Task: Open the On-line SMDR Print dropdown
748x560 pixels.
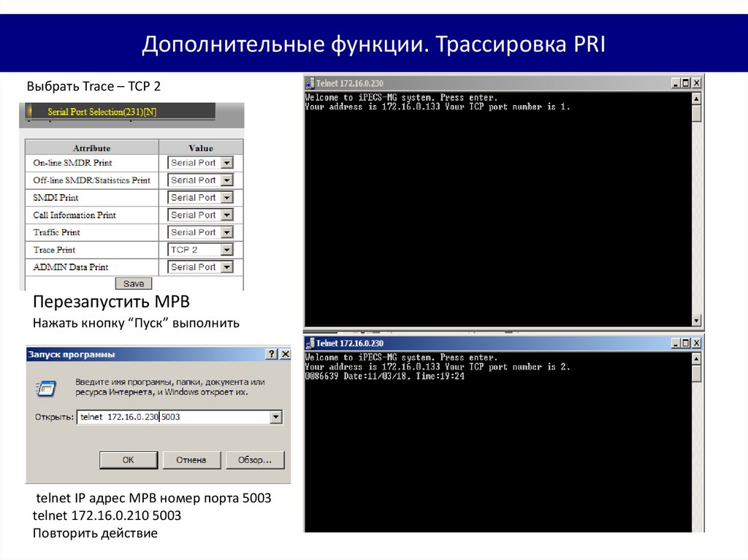Action: click(x=227, y=163)
